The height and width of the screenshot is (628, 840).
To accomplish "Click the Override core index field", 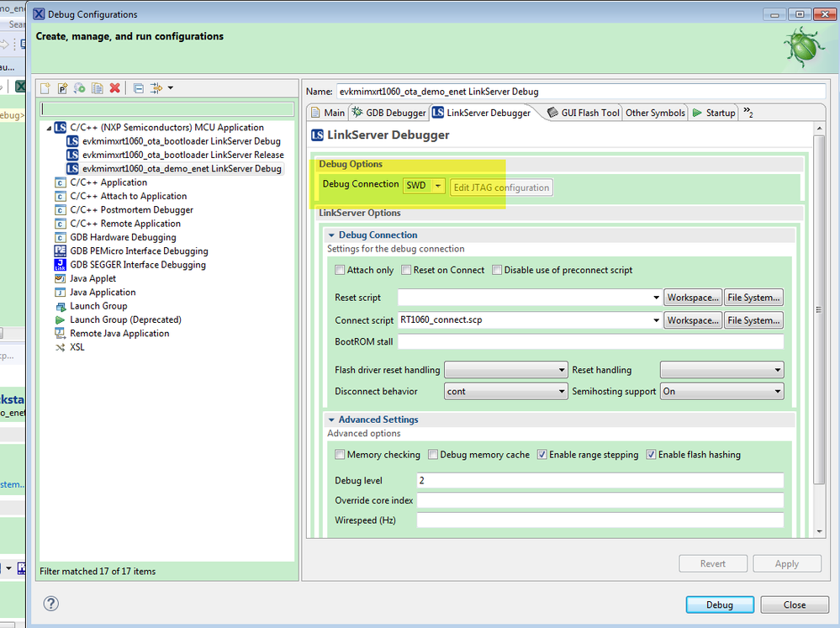I will 600,500.
